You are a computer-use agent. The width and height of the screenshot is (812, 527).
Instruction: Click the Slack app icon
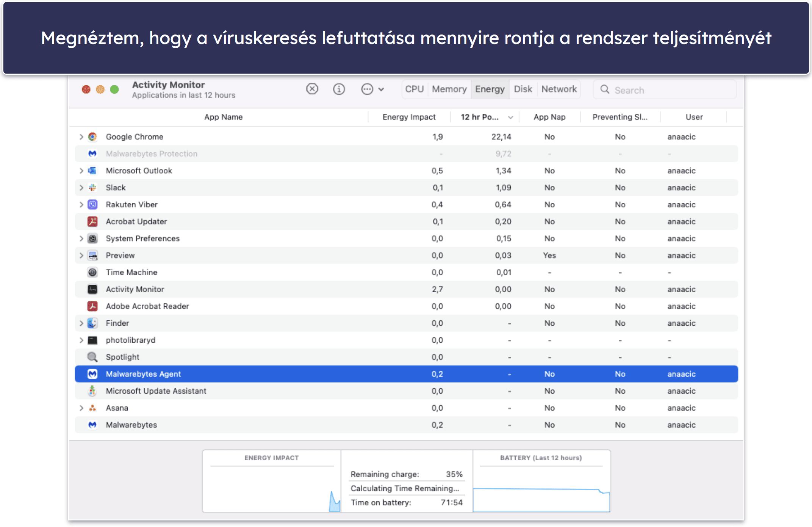click(x=92, y=188)
